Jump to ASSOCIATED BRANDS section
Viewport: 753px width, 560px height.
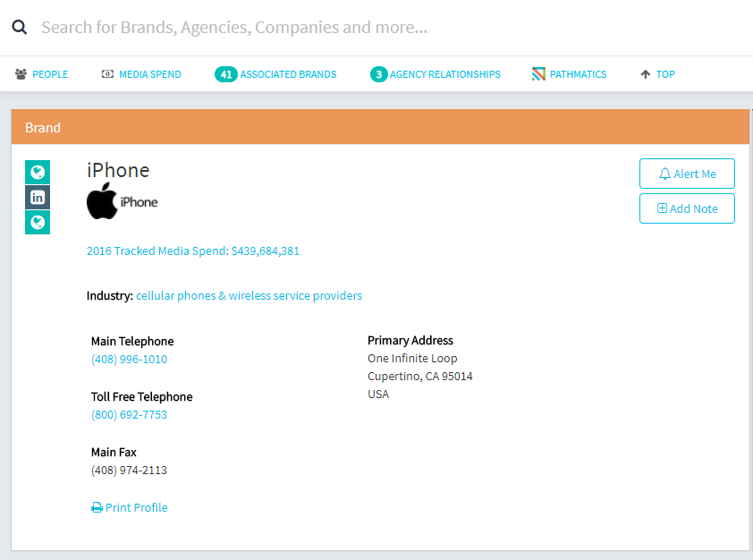[x=288, y=74]
